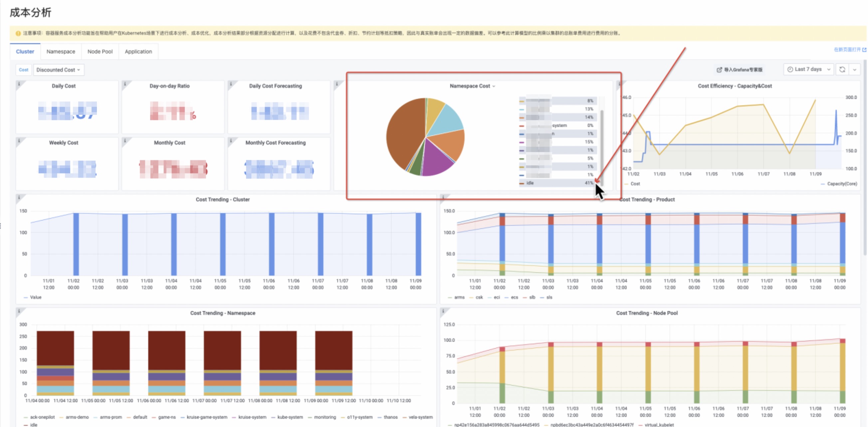Switch to the Namespace tab

61,52
